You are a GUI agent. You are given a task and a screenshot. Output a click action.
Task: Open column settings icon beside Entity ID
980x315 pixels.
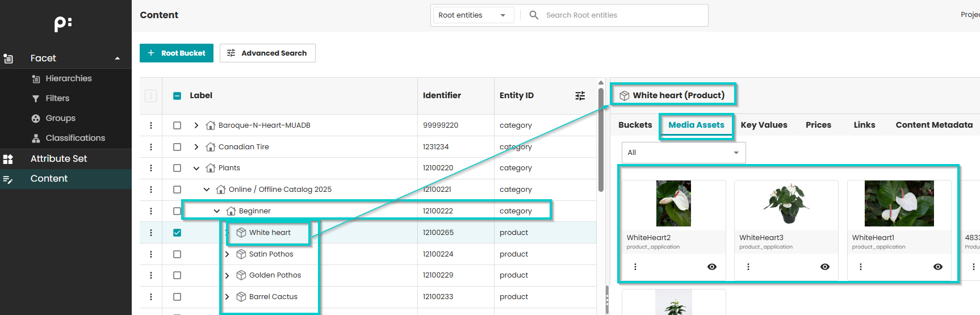(x=580, y=96)
